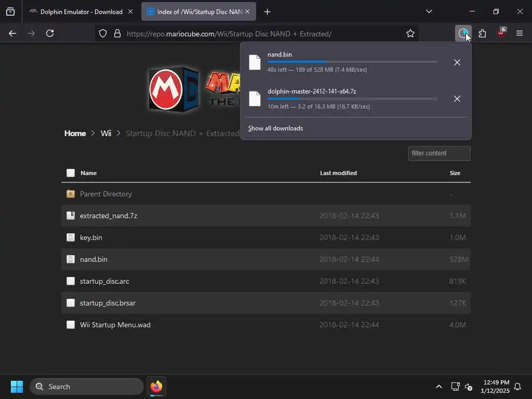The image size is (532, 399).
Task: Click nand.bin download progress bar
Action: pos(352,62)
